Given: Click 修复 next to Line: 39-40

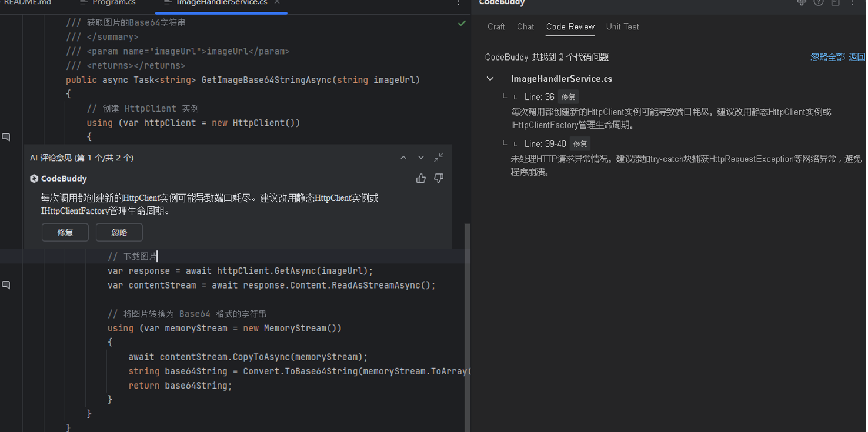Looking at the screenshot, I should pyautogui.click(x=580, y=144).
